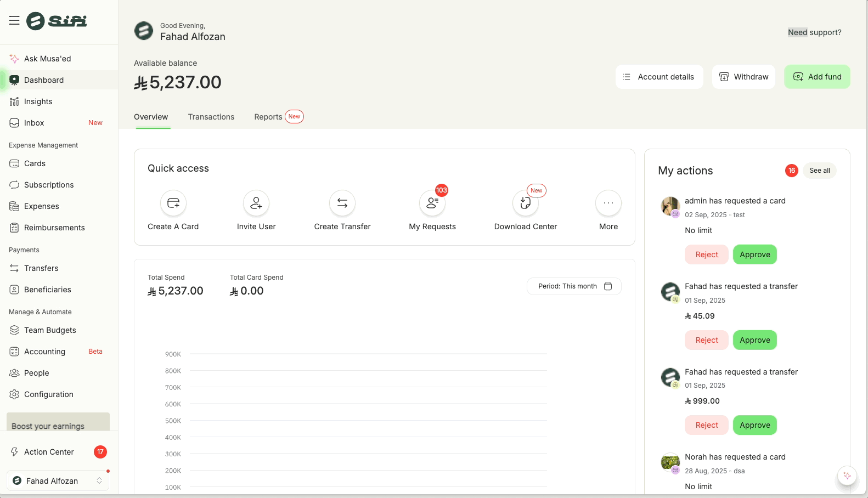Open the Download Center icon

tap(526, 203)
